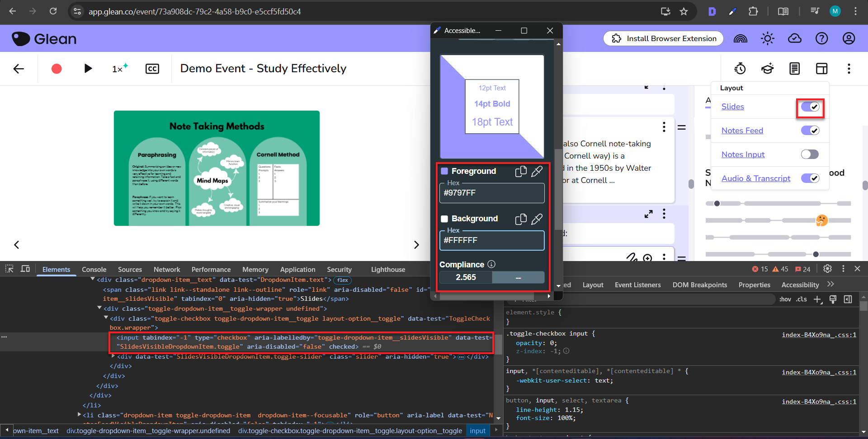Copy the Background color value
The image size is (868, 439).
(x=521, y=219)
